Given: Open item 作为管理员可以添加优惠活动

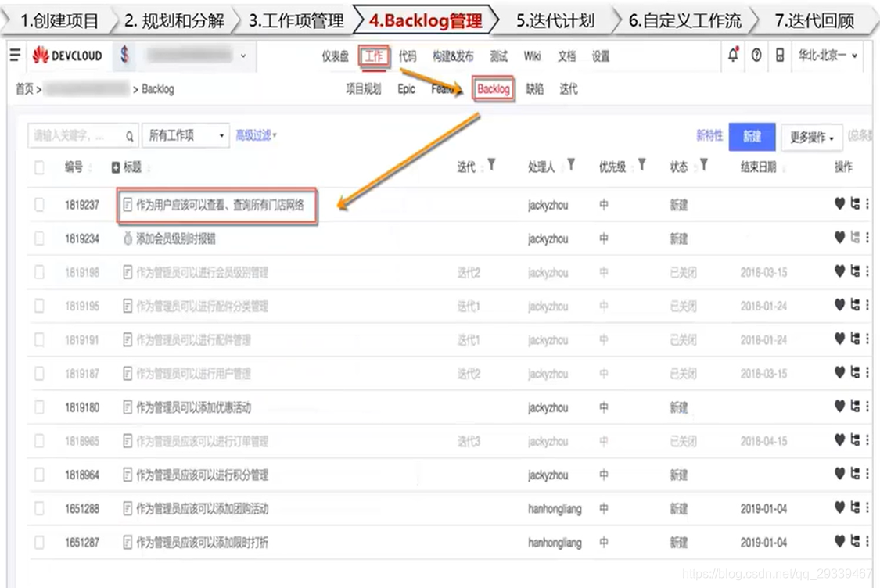Looking at the screenshot, I should pyautogui.click(x=194, y=407).
